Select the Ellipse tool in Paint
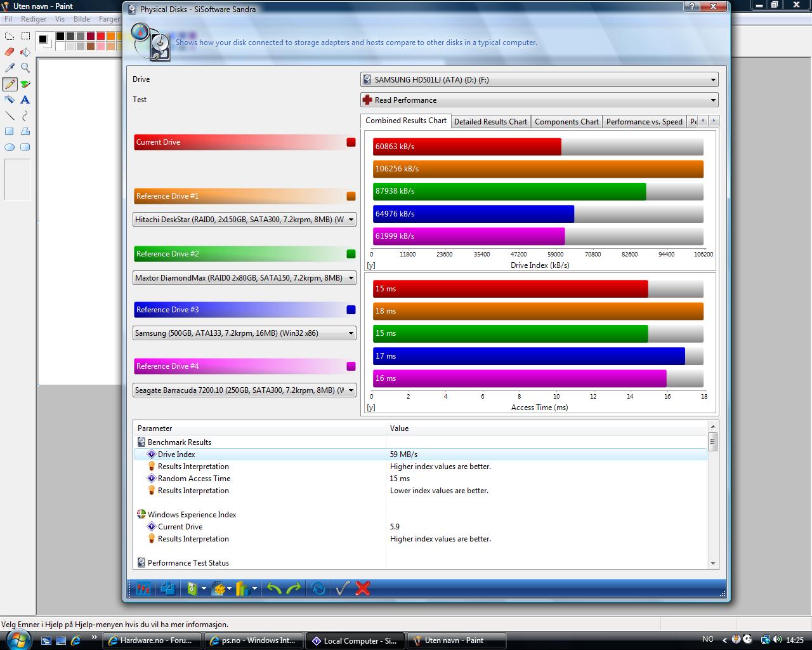Viewport: 812px width, 650px height. pos(10,147)
